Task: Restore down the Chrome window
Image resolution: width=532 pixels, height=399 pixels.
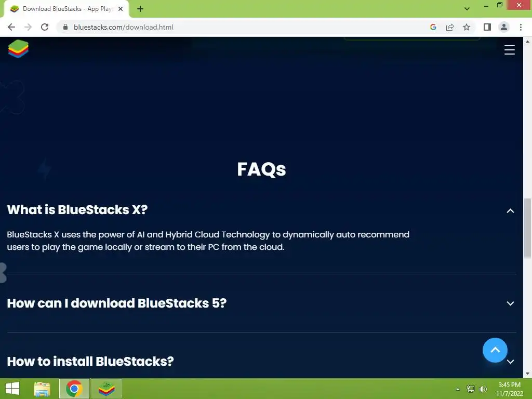Action: point(500,5)
